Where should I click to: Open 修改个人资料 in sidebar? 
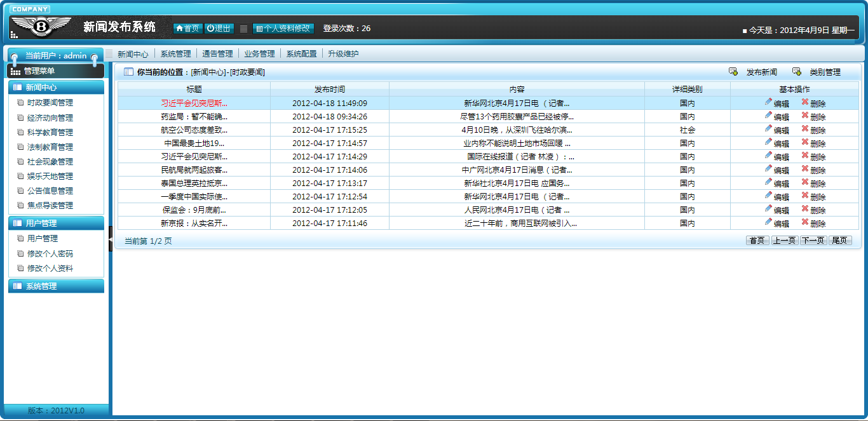pyautogui.click(x=50, y=269)
